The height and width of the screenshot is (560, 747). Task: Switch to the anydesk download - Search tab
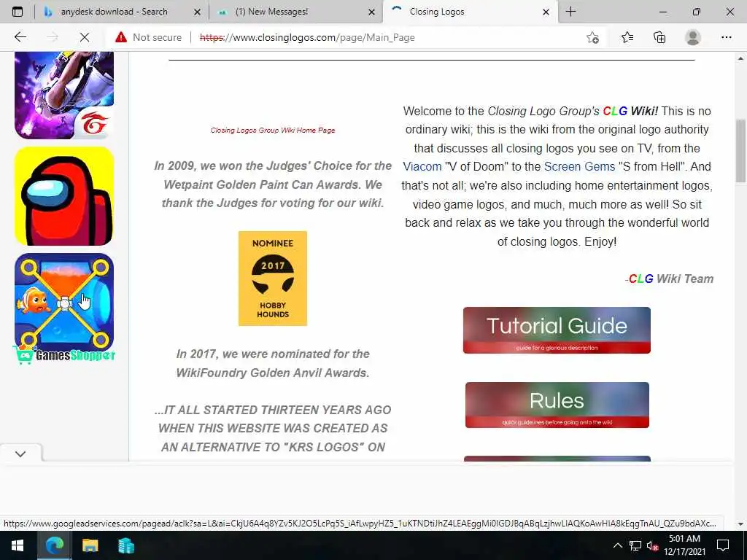pyautogui.click(x=122, y=12)
